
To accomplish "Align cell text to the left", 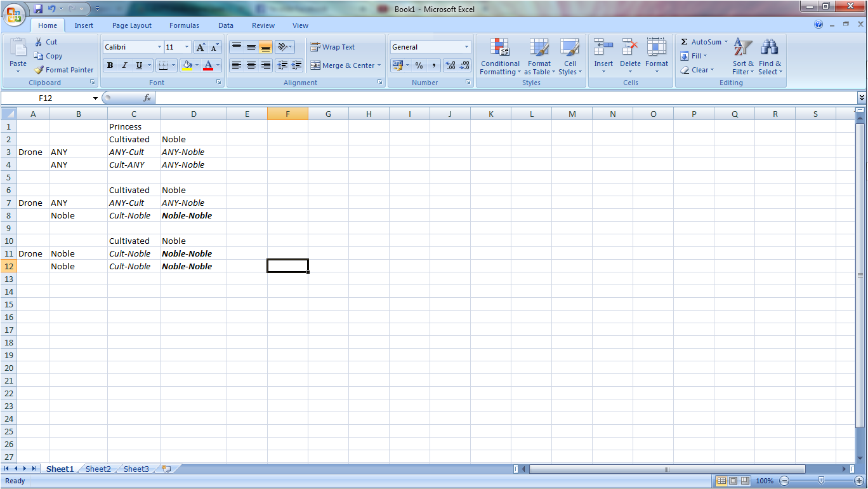I will coord(237,65).
